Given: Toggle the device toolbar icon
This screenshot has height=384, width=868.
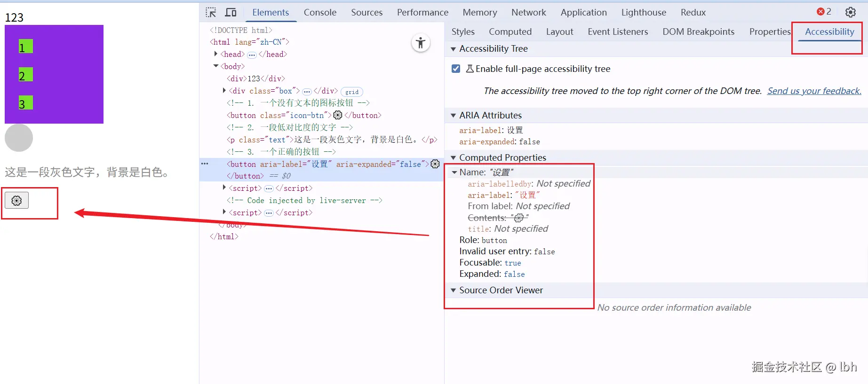Looking at the screenshot, I should pyautogui.click(x=231, y=12).
